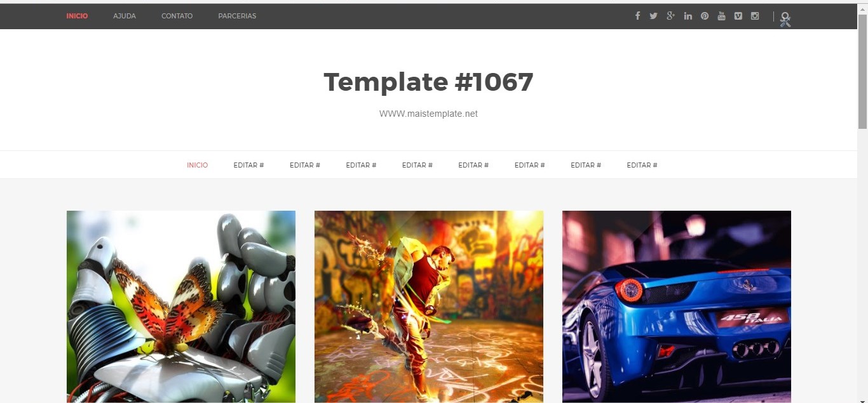This screenshot has width=868, height=403.
Task: Open the butterfly robot hand post thumbnail
Action: (x=181, y=307)
